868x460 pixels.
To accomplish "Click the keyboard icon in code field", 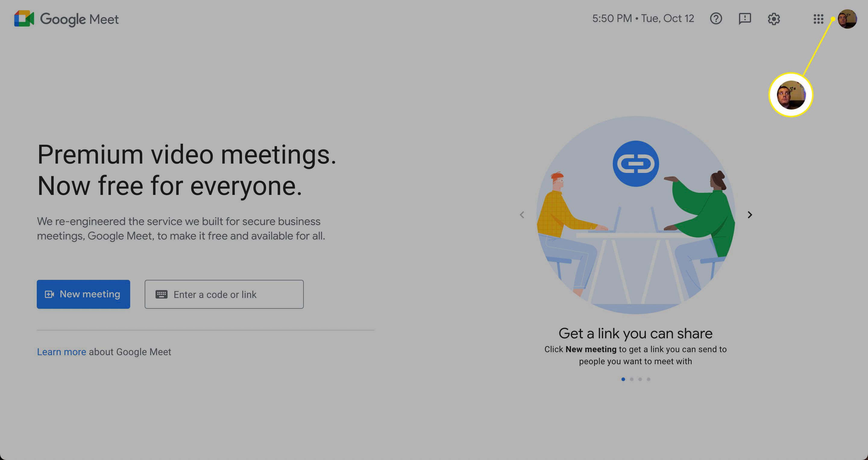I will click(162, 294).
